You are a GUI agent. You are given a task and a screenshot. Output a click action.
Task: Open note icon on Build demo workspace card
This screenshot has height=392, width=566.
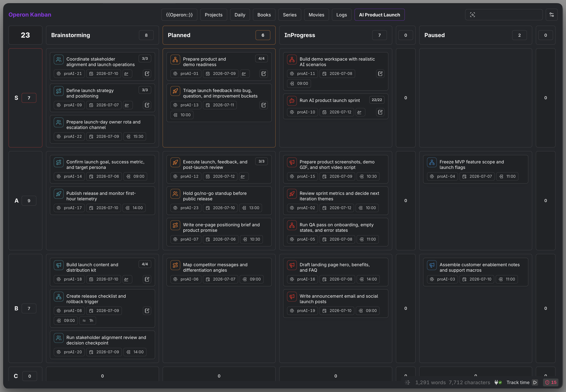(380, 74)
